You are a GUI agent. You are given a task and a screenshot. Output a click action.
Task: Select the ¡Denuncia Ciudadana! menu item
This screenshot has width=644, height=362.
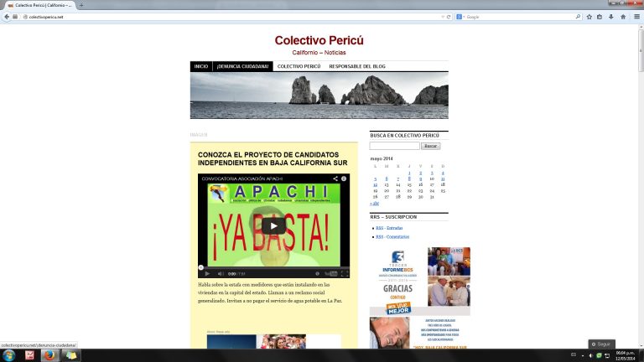pyautogui.click(x=242, y=66)
